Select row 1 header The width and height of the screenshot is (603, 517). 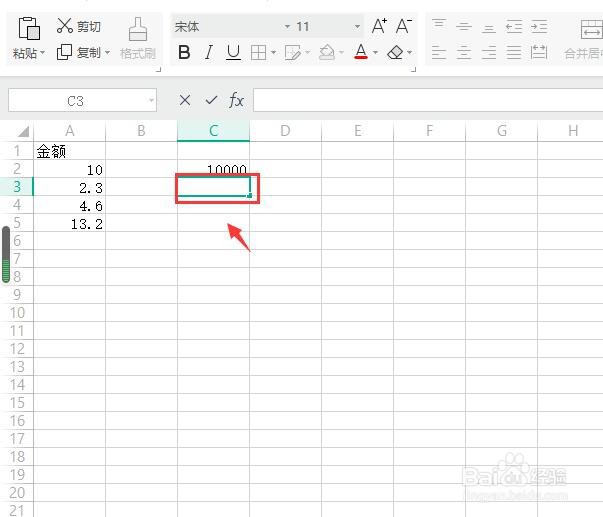17,151
